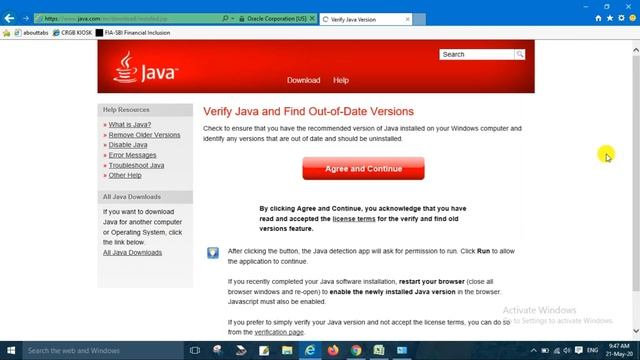Viewport: 640px width, 360px height.
Task: Open Firefox from the taskbar
Action: tap(333, 351)
